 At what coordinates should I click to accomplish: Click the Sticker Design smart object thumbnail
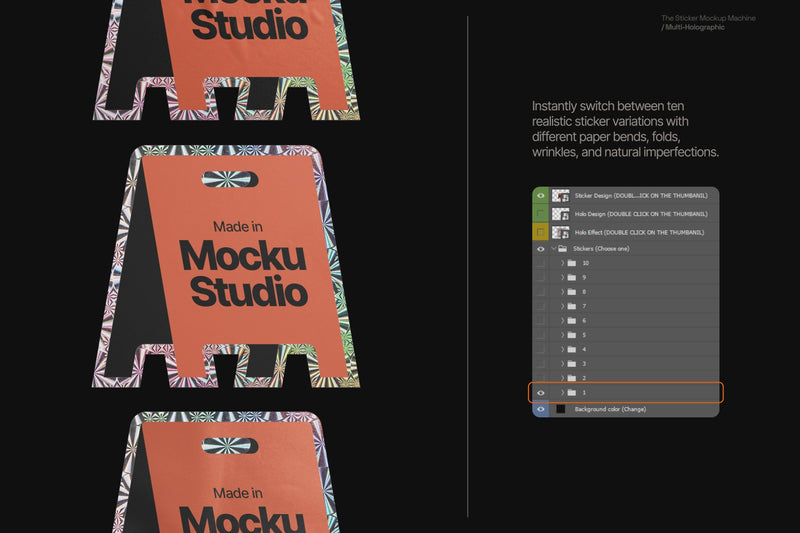pos(561,195)
